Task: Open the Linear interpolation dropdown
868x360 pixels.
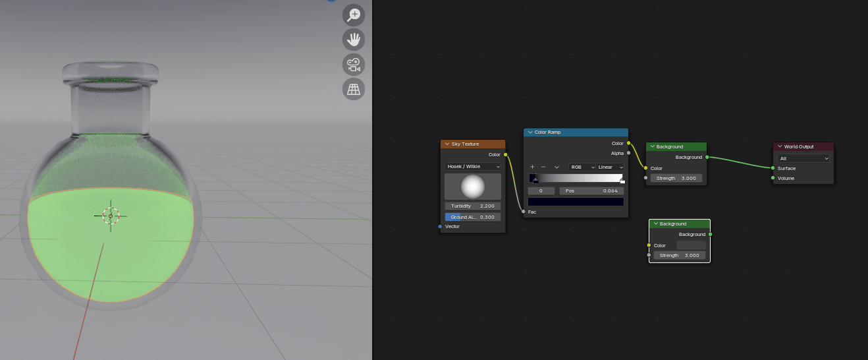Action: pyautogui.click(x=610, y=167)
